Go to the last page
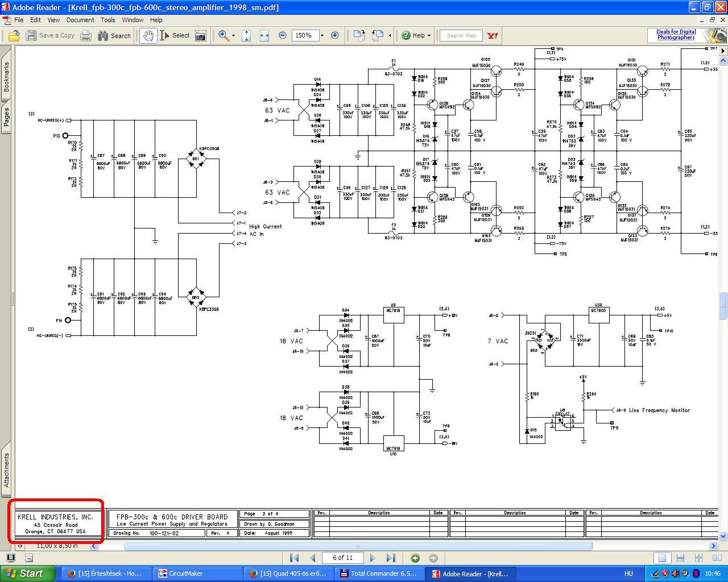This screenshot has width=728, height=582. click(x=391, y=558)
